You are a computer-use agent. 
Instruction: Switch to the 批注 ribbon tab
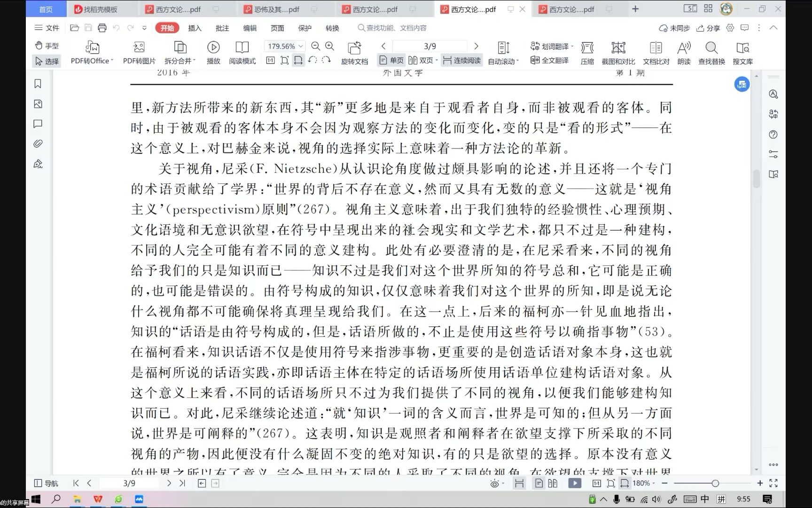coord(222,28)
